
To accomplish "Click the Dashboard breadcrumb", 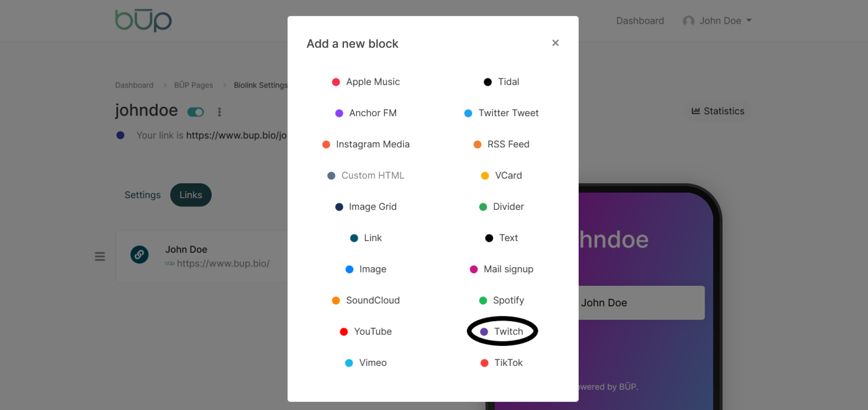I will [134, 85].
